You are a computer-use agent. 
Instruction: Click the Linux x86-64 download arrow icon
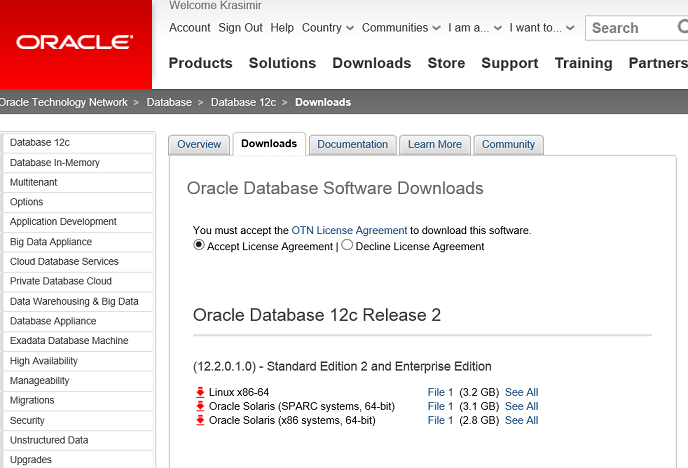click(x=200, y=392)
